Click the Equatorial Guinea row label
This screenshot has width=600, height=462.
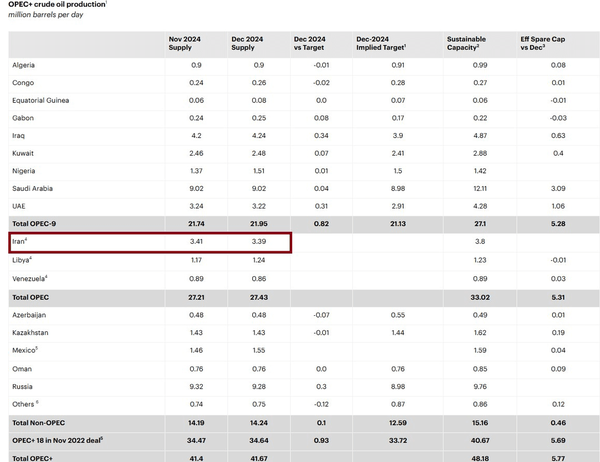point(39,100)
